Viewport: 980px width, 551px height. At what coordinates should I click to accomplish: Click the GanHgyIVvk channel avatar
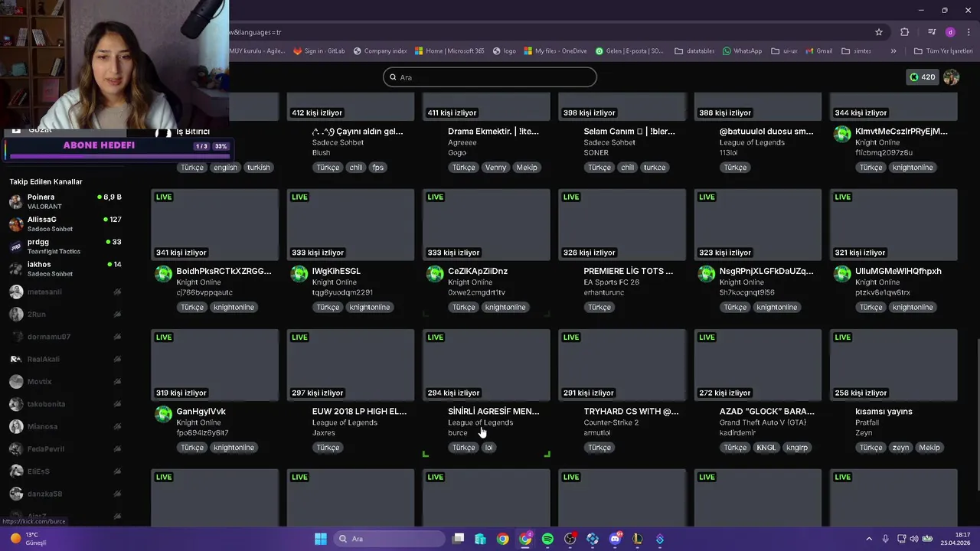(x=163, y=414)
